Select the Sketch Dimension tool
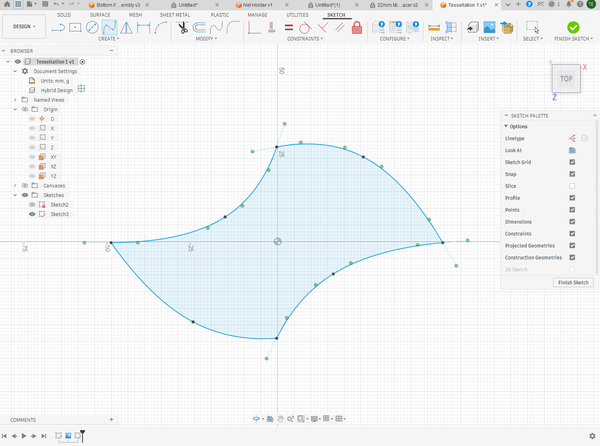This screenshot has height=446, width=600. pyautogui.click(x=143, y=28)
